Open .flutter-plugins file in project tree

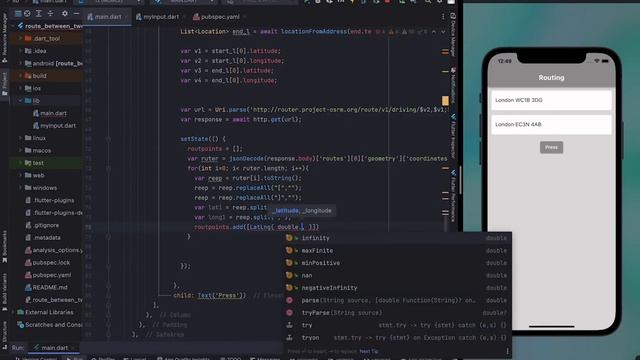(x=50, y=200)
